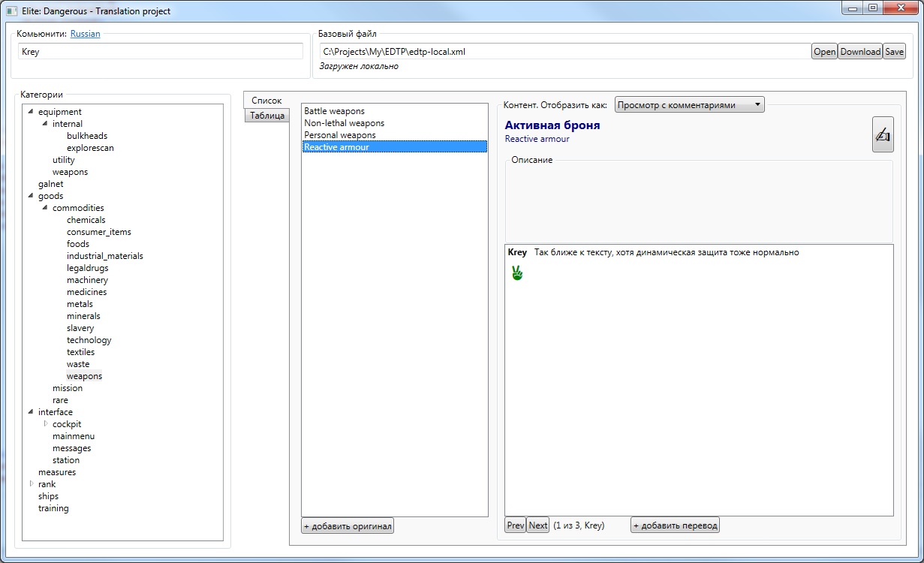Click the application icon in the title bar
The image size is (924, 563).
pyautogui.click(x=12, y=11)
